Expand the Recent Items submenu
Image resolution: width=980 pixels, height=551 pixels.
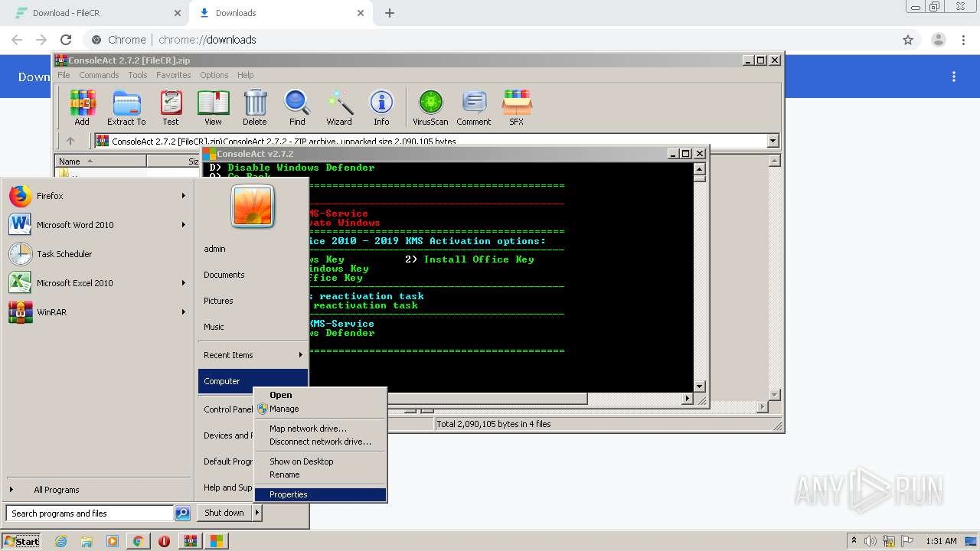pyautogui.click(x=253, y=355)
